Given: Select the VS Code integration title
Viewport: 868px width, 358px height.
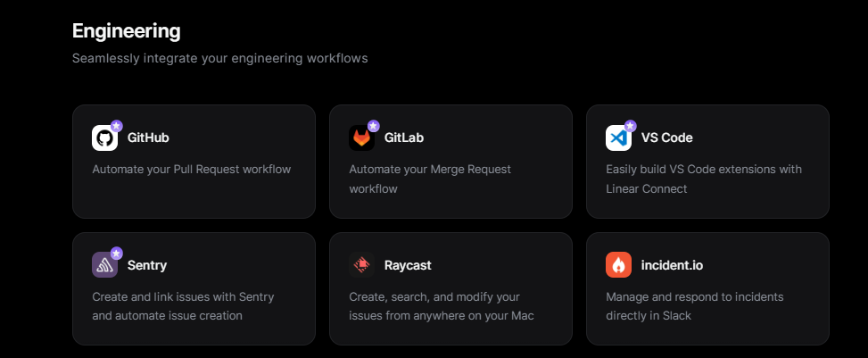Looking at the screenshot, I should point(666,138).
